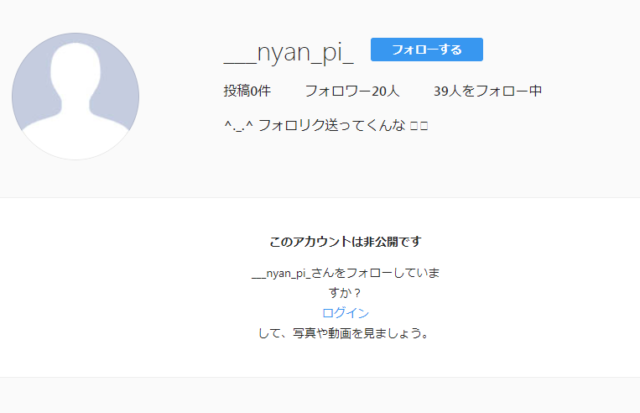Open the ログイン link

tap(345, 313)
